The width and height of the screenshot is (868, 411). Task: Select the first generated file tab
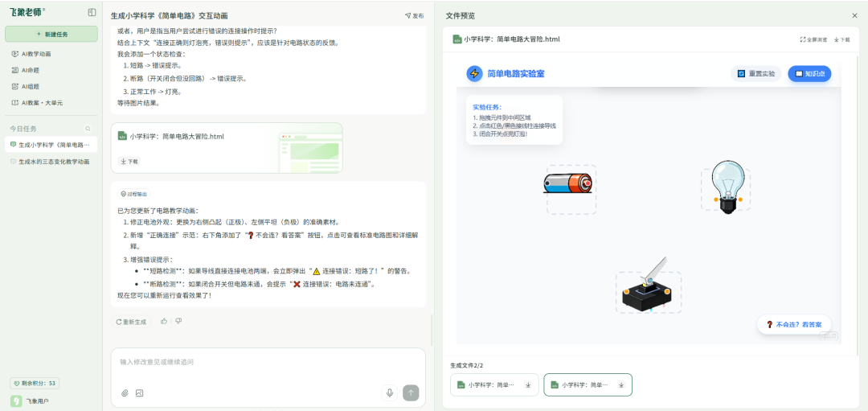(x=494, y=385)
